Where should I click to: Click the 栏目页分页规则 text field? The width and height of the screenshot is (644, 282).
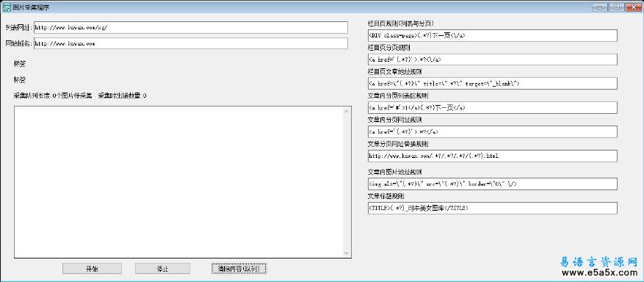tap(493, 59)
